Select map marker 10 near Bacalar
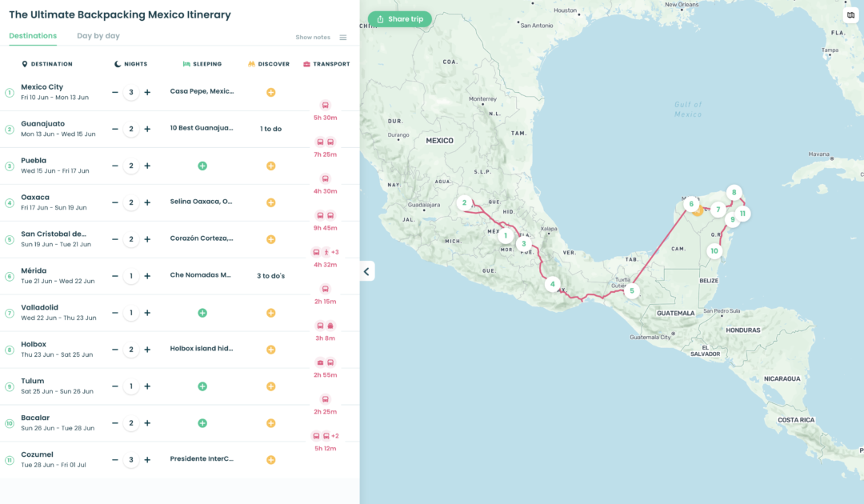864x504 pixels. coord(714,250)
